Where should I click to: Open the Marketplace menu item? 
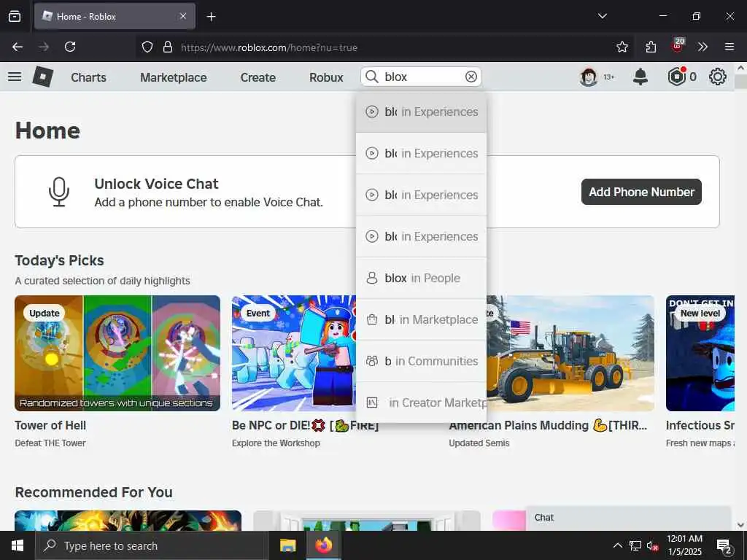point(174,77)
